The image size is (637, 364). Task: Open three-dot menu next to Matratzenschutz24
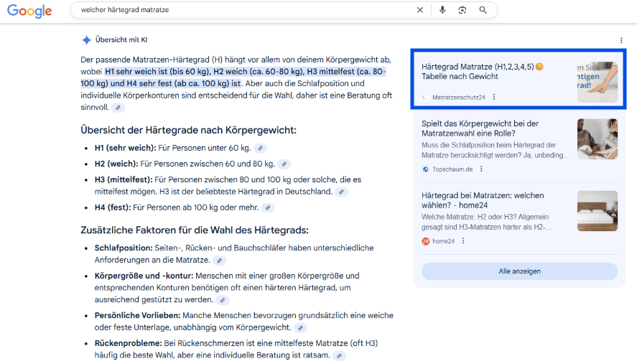click(494, 97)
